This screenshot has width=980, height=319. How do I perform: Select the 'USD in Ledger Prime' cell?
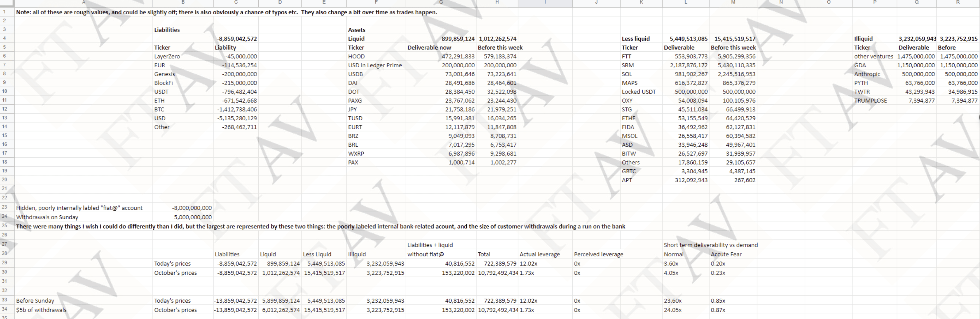pos(375,65)
